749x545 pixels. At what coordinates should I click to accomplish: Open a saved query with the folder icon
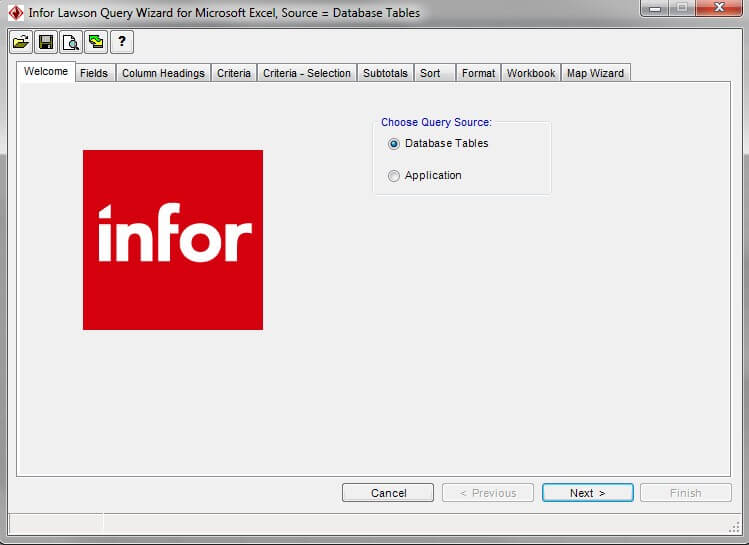21,43
